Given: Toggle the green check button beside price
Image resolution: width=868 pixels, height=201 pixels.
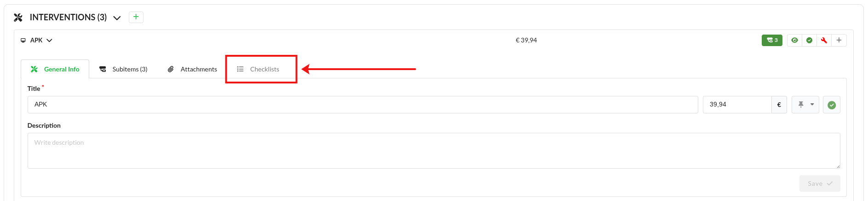Looking at the screenshot, I should pos(832,105).
